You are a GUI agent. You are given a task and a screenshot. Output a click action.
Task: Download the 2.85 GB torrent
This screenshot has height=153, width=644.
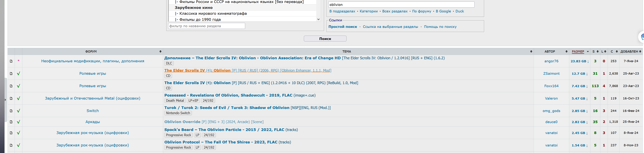pyautogui.click(x=579, y=111)
